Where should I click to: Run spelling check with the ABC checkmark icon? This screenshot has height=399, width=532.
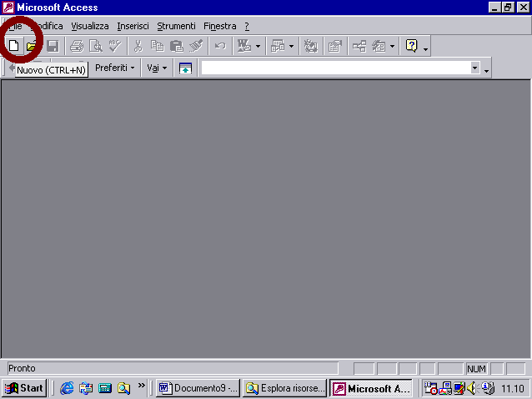pos(115,46)
